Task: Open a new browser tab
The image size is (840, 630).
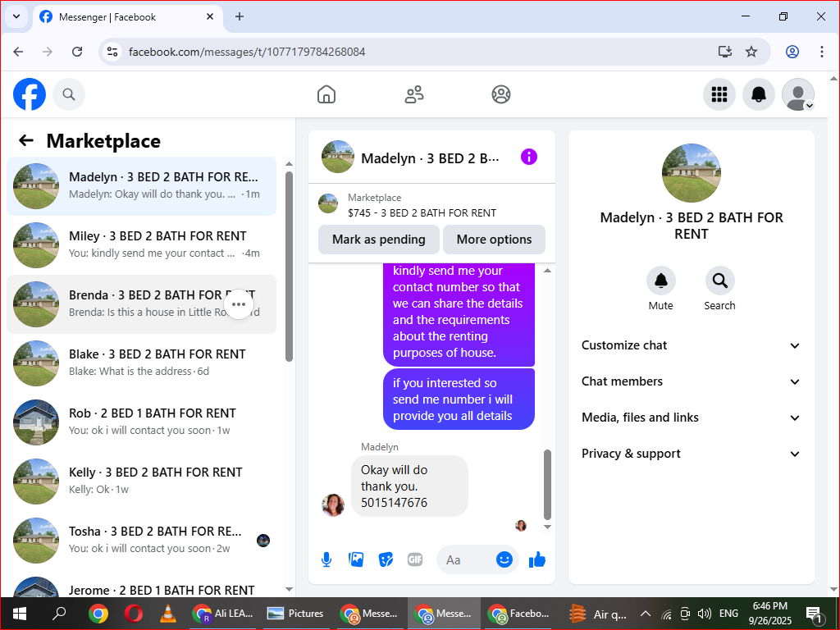Action: click(x=240, y=16)
